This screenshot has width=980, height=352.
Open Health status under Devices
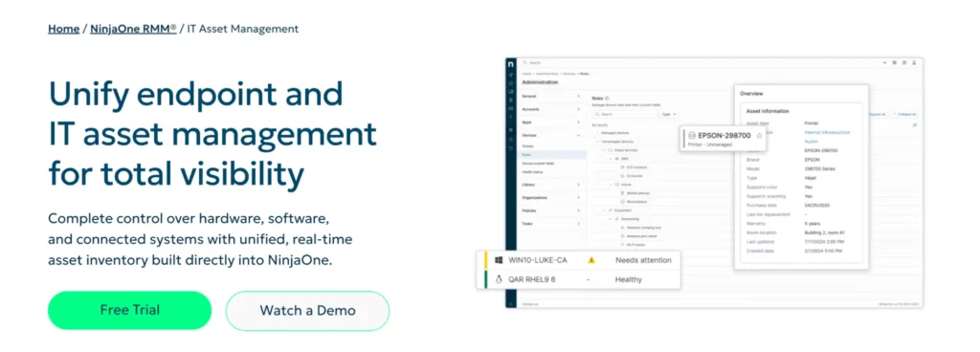tap(532, 171)
